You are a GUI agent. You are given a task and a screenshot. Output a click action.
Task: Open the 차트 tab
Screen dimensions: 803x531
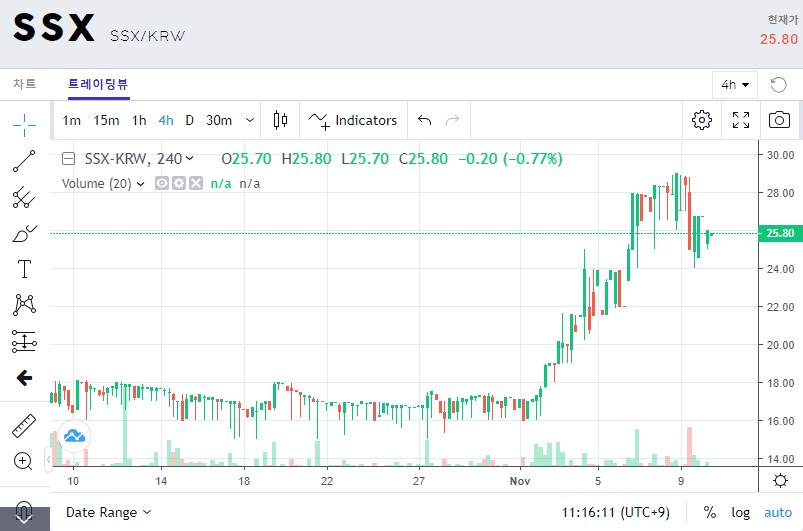pyautogui.click(x=25, y=84)
